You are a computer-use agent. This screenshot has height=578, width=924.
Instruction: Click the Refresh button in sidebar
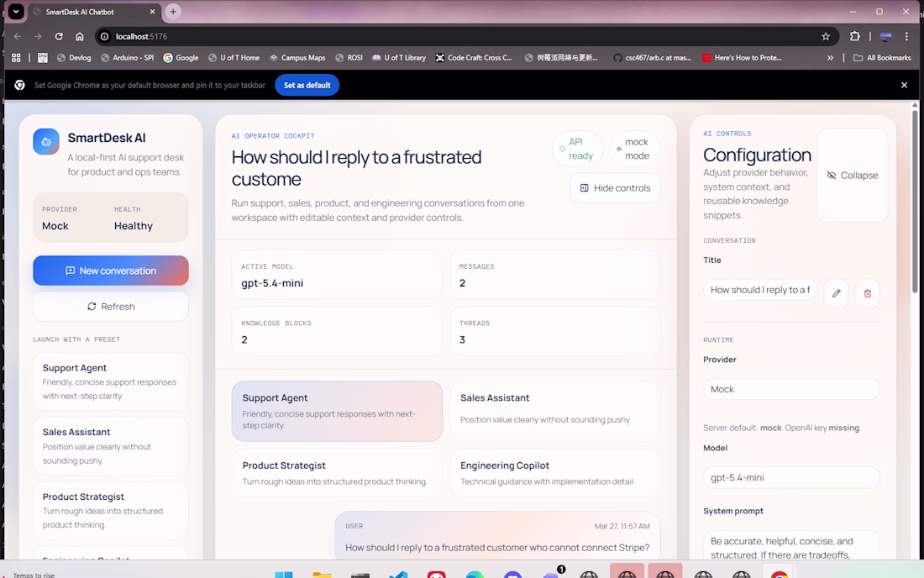pyautogui.click(x=111, y=307)
